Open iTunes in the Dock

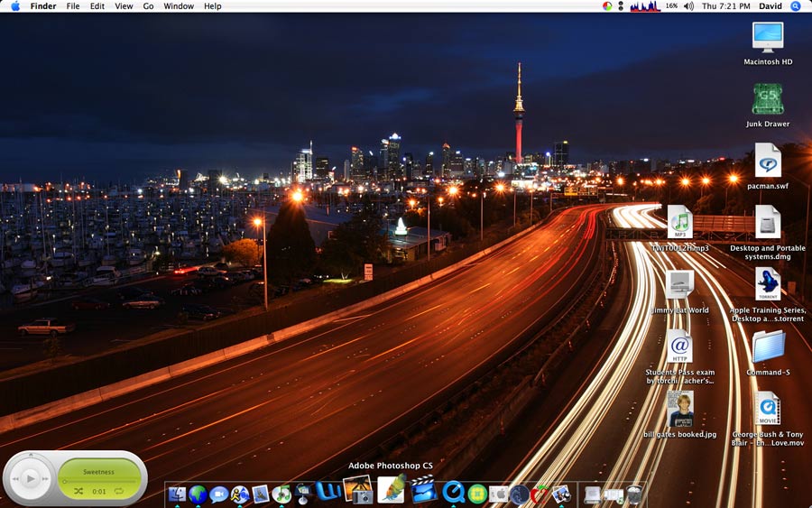[281, 494]
